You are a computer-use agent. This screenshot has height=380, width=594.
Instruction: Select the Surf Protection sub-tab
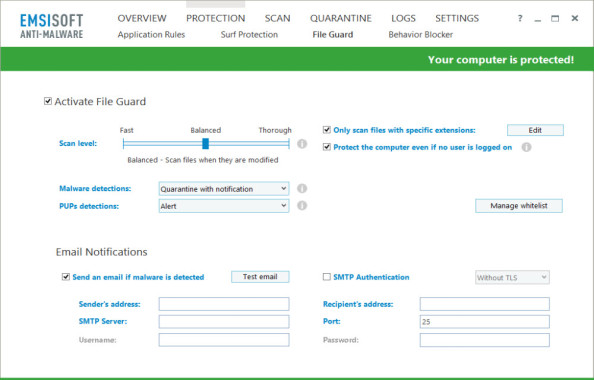coord(249,34)
